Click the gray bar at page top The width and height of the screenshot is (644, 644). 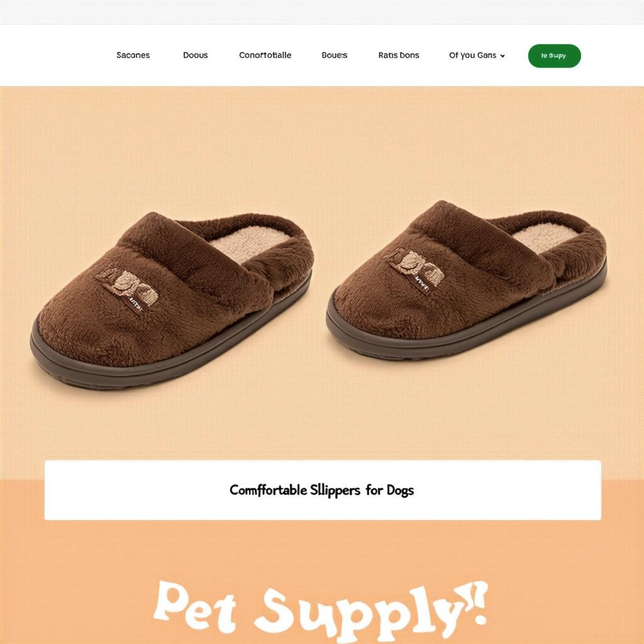(x=322, y=11)
